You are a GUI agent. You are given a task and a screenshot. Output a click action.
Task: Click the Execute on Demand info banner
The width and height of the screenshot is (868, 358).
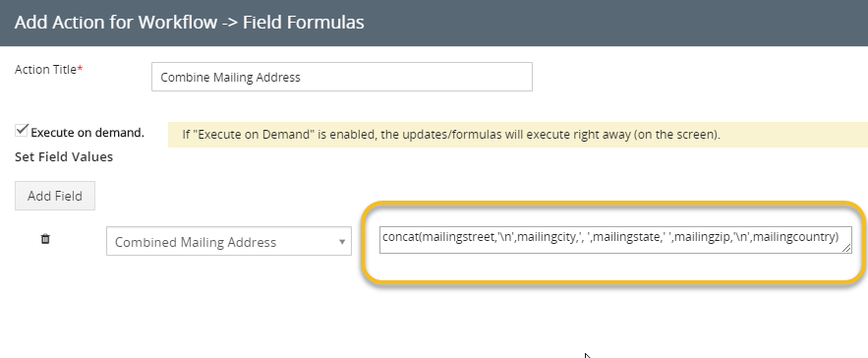518,135
